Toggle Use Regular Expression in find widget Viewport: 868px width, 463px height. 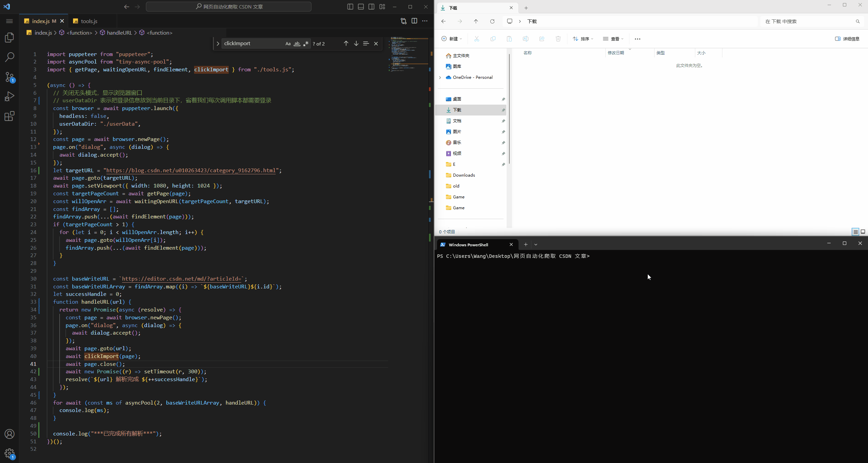point(306,43)
